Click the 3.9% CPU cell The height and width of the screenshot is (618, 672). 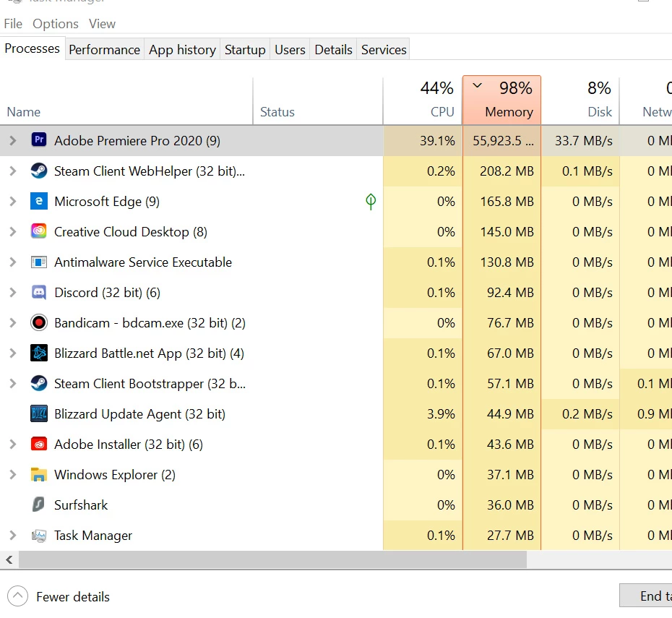(423, 414)
